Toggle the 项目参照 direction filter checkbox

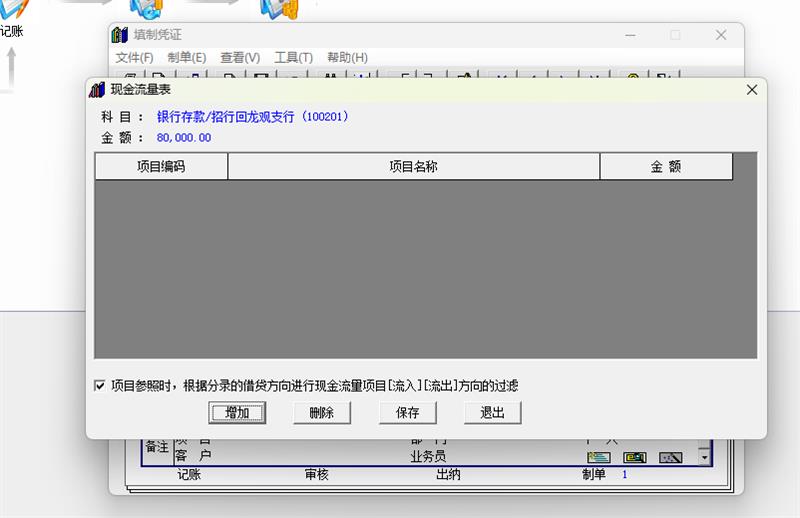coord(100,386)
